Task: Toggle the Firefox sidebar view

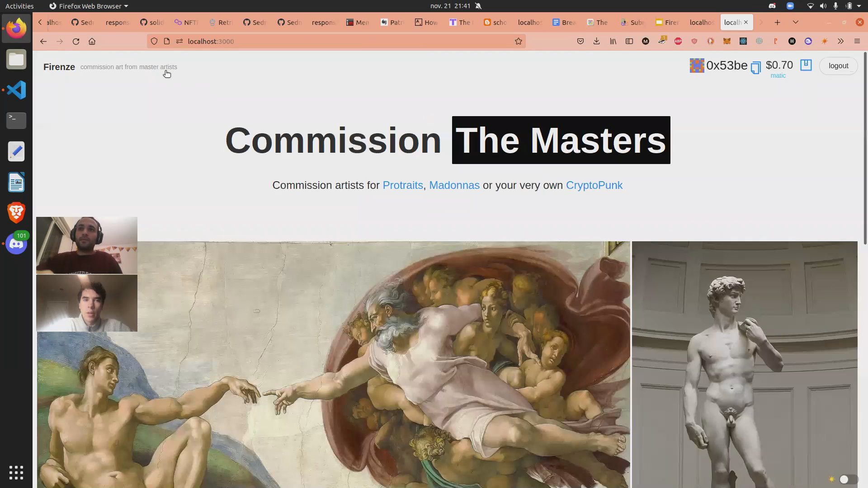Action: point(629,41)
